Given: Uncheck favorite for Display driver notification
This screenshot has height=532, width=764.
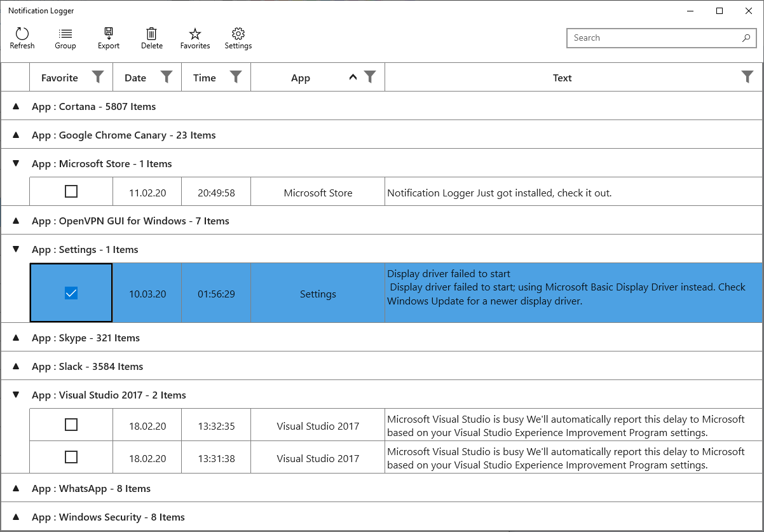Looking at the screenshot, I should (71, 293).
